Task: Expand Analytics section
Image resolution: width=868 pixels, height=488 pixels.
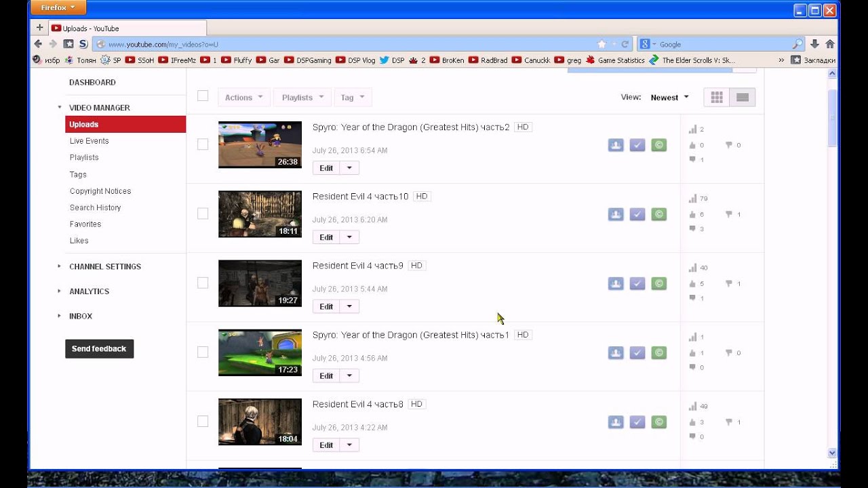Action: click(89, 291)
